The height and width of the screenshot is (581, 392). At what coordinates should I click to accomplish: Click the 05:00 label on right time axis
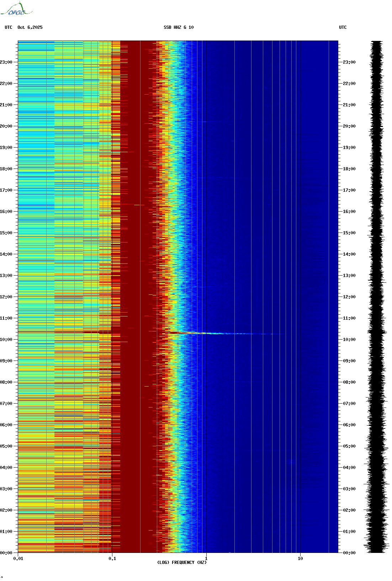point(349,446)
